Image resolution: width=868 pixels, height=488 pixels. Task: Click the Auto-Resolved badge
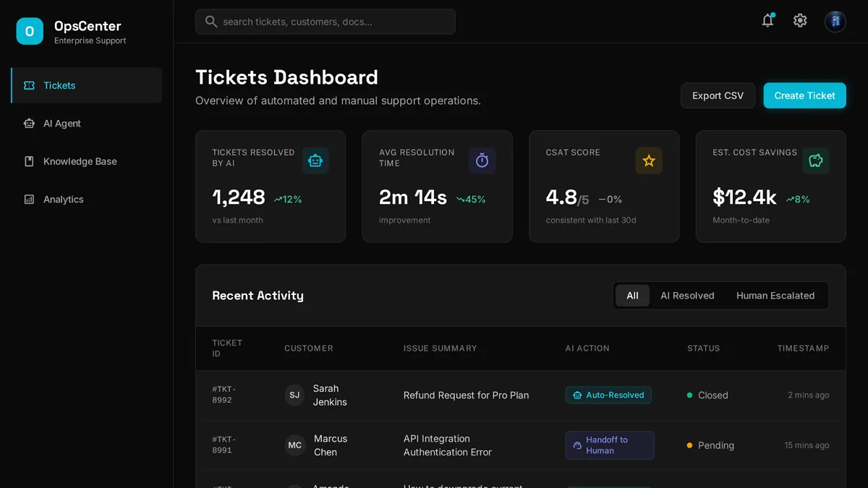[x=608, y=395]
